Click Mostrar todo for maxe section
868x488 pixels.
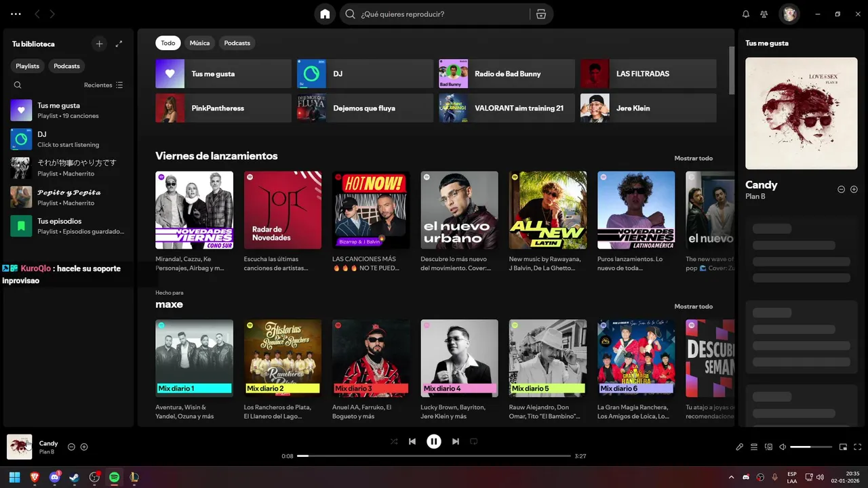pos(693,306)
